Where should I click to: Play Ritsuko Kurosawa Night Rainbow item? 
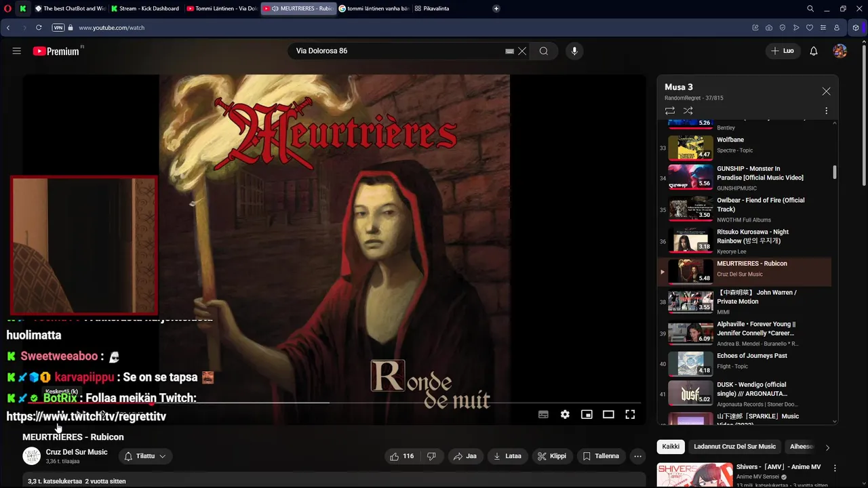tap(745, 241)
